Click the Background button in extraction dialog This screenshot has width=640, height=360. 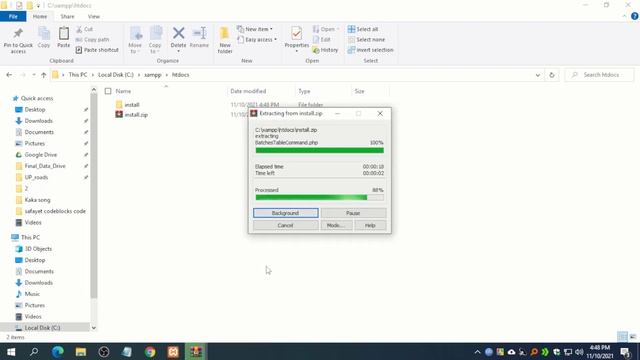pyautogui.click(x=285, y=213)
